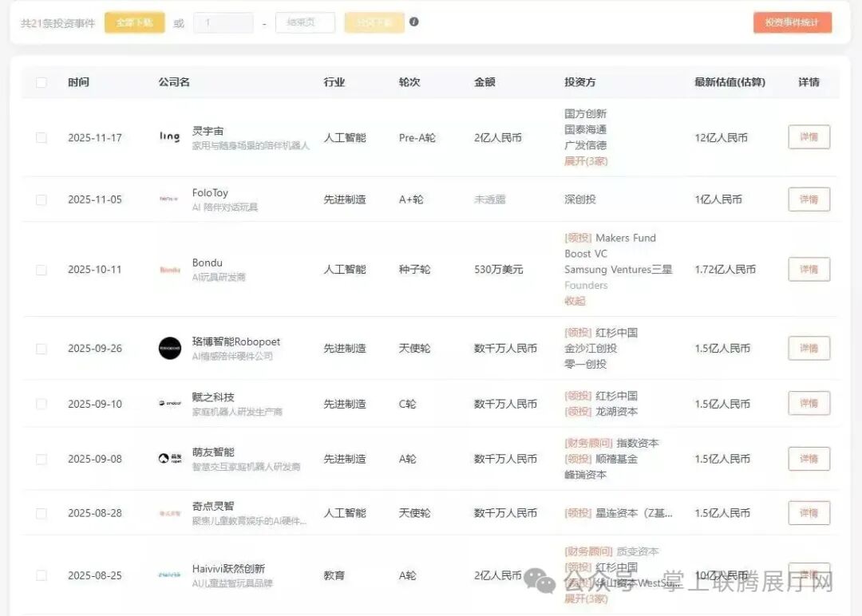The width and height of the screenshot is (862, 616).
Task: Click investor Boost VC
Action: coord(586,254)
